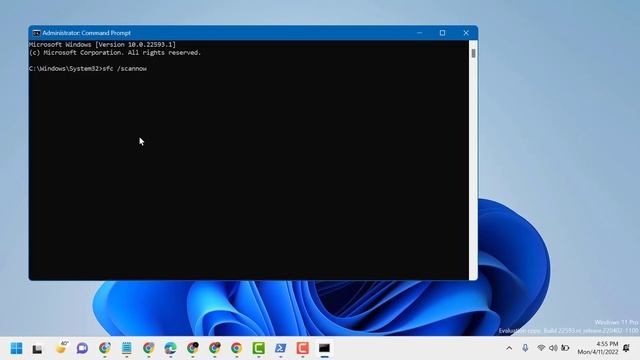Viewport: 640px width, 360px height.
Task: Click the battery status icon
Action: point(565,348)
